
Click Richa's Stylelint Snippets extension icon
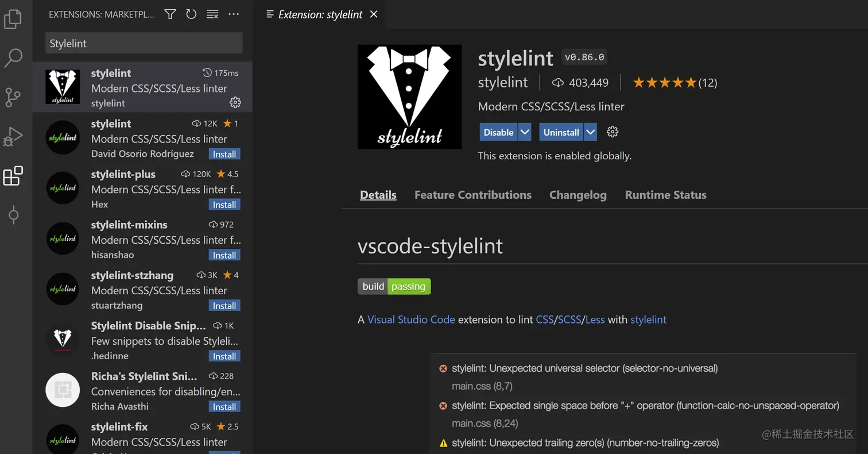[63, 390]
